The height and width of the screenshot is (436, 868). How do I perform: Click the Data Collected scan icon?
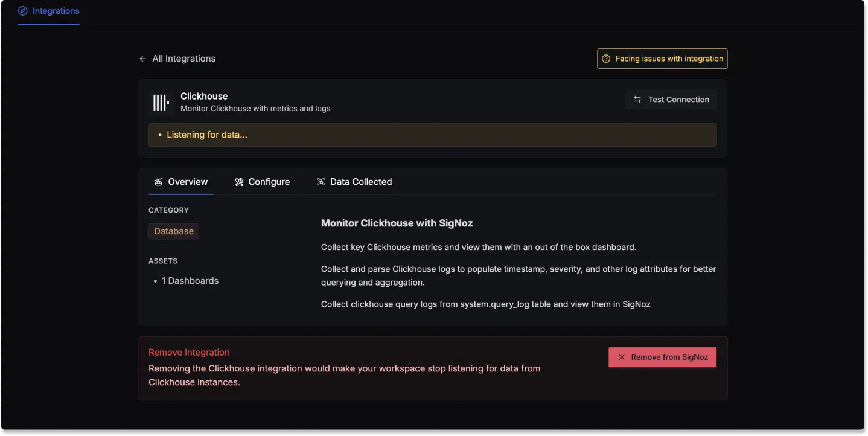pos(321,182)
